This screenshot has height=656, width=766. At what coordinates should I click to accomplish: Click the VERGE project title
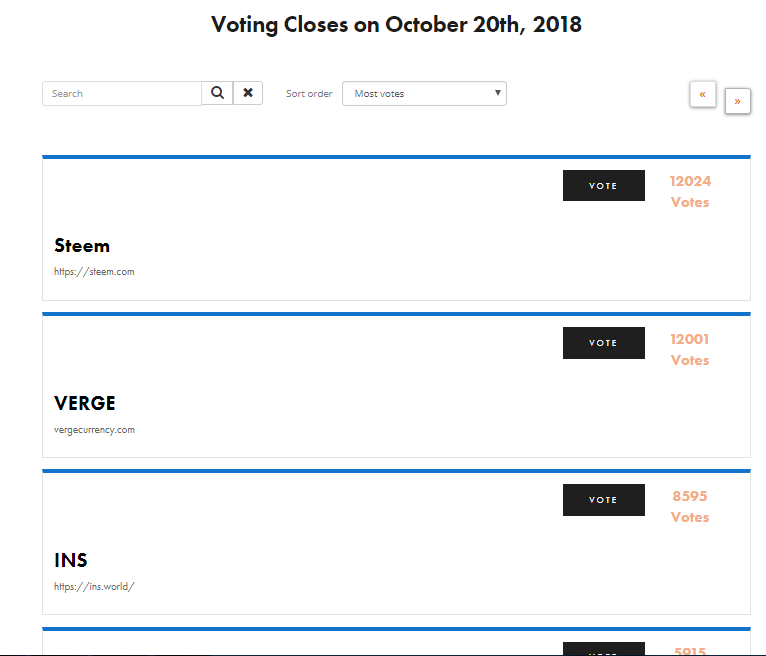pyautogui.click(x=85, y=403)
